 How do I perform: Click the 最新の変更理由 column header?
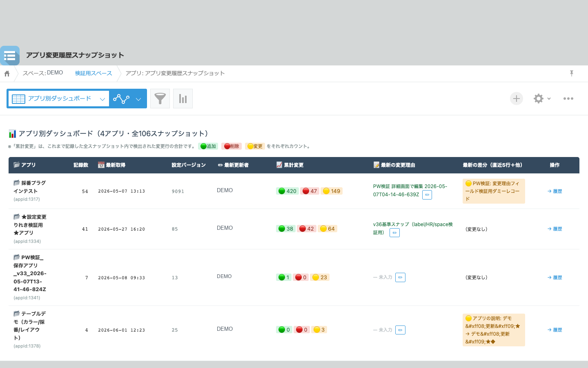(394, 165)
